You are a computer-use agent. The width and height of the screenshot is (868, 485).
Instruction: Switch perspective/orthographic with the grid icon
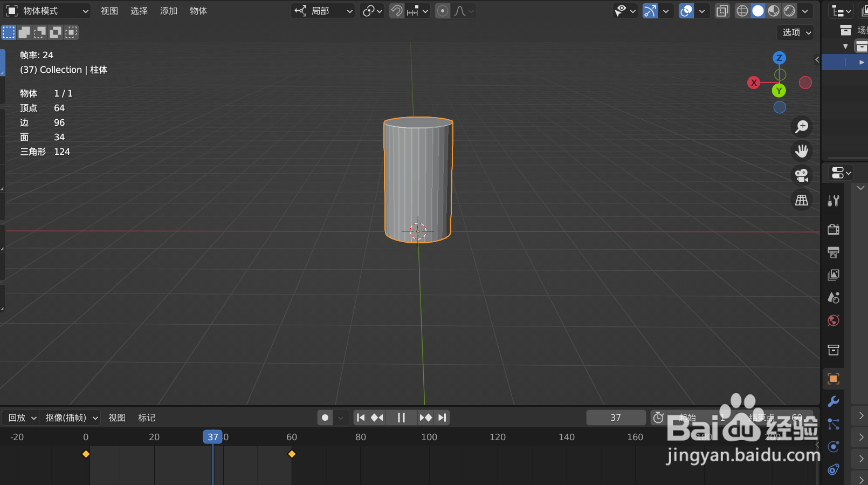(802, 200)
